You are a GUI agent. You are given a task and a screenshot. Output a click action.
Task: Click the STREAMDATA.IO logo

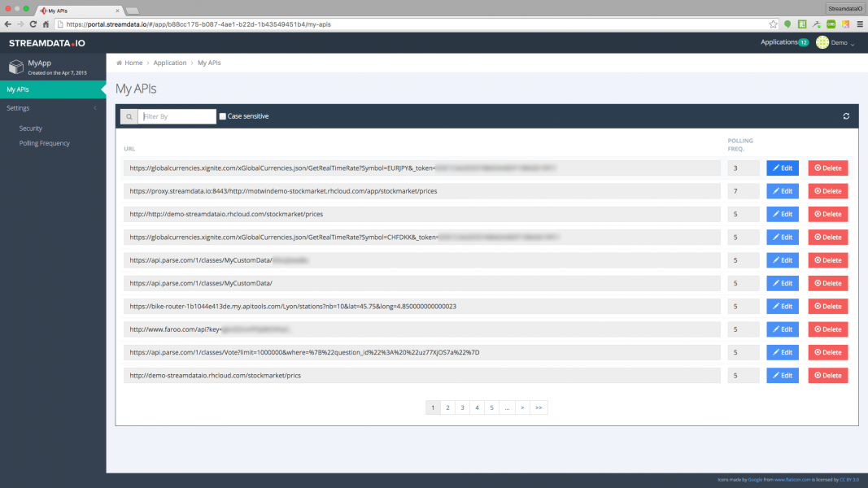tap(47, 43)
